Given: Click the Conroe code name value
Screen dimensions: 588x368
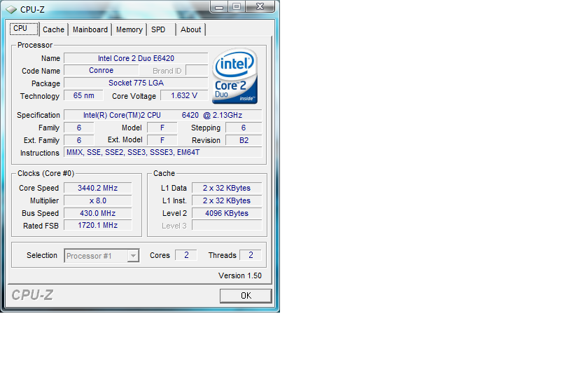Looking at the screenshot, I should 101,70.
